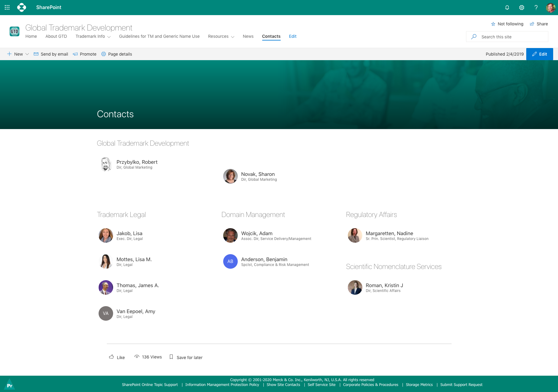The image size is (558, 392).
Task: Open Submit Support Request footer link
Action: [461, 385]
